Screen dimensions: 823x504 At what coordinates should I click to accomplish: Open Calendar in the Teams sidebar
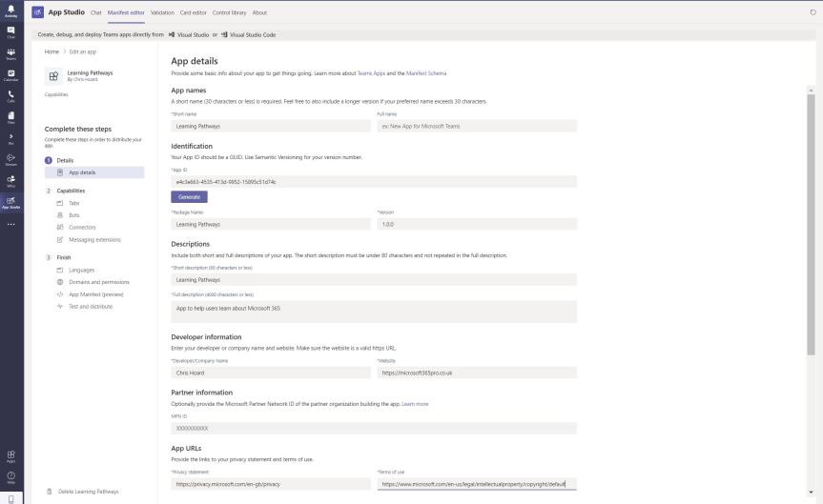coord(11,74)
